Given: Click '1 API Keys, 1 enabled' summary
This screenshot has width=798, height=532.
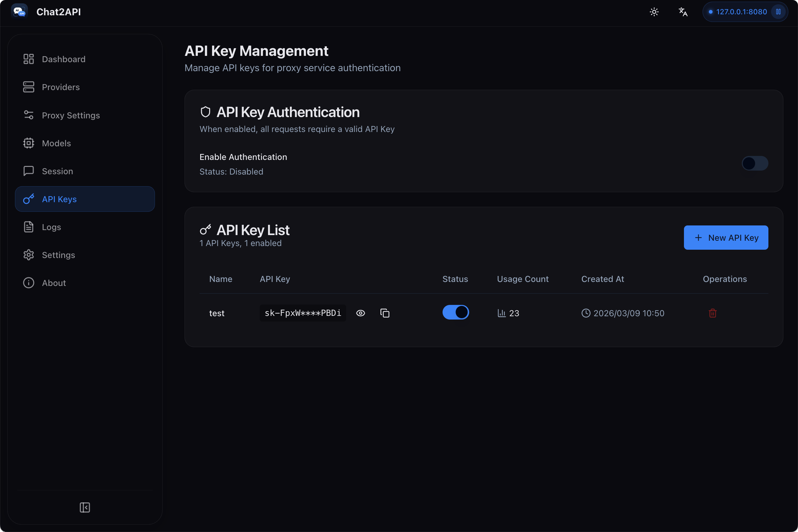Looking at the screenshot, I should [240, 243].
